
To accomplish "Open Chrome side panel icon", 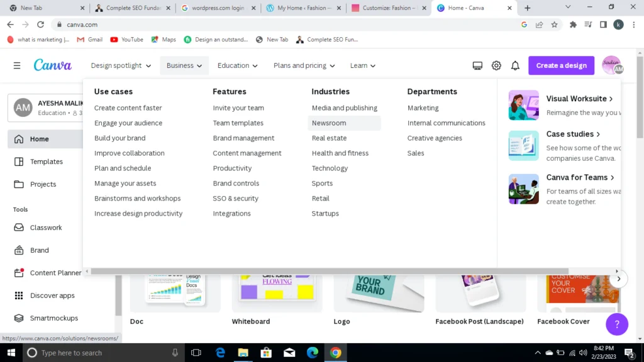I will 603,25.
